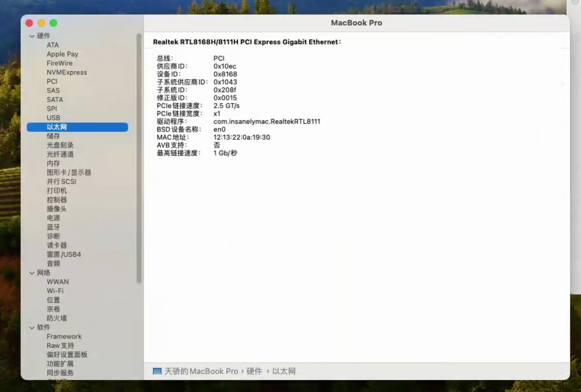Open the 摄像头 camera information

[x=57, y=209]
